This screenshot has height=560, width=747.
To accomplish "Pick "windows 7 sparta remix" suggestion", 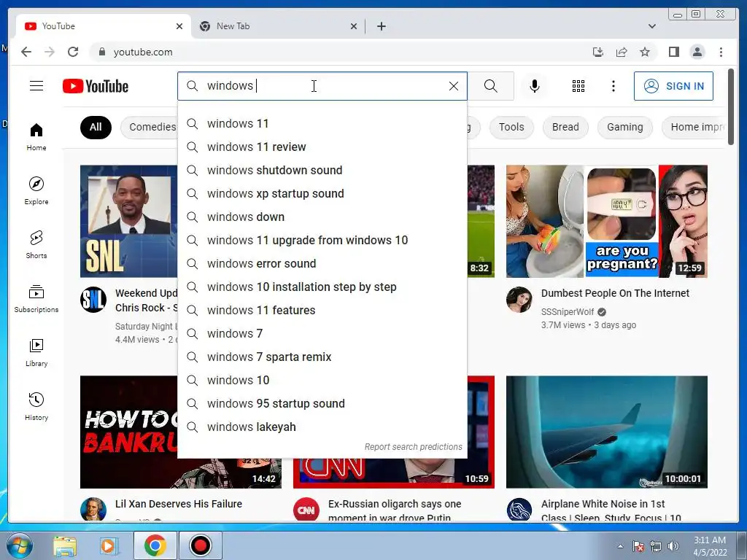I will [x=322, y=357].
